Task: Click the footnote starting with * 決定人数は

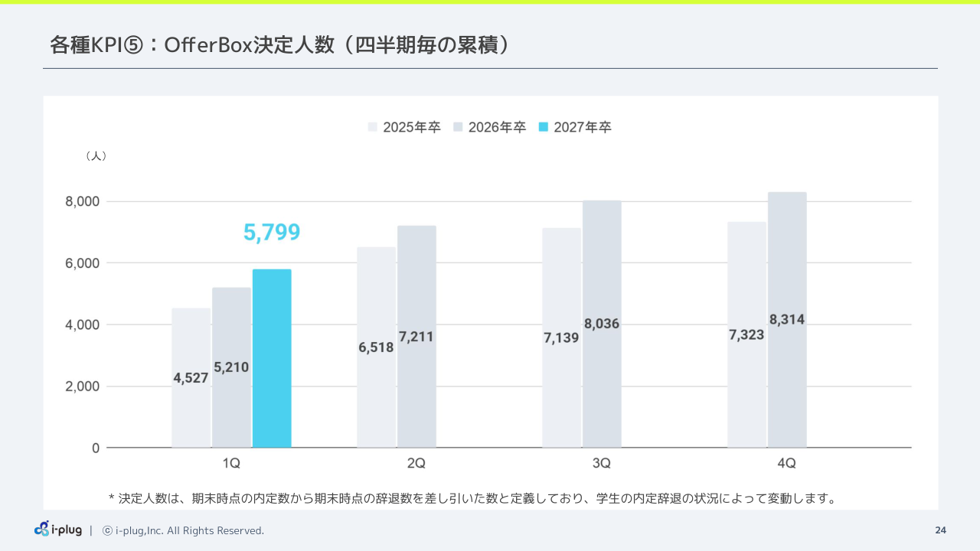Action: (x=472, y=499)
